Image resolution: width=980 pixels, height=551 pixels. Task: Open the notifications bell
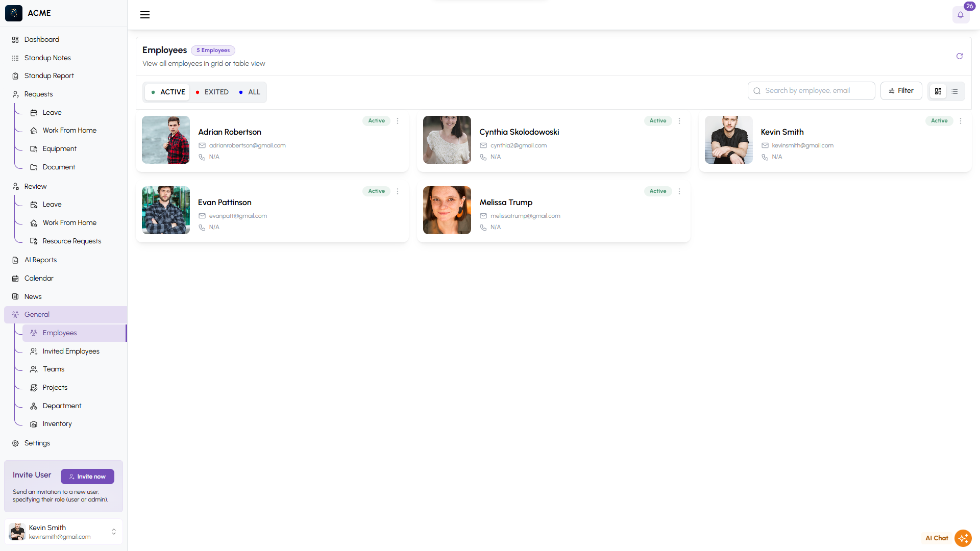coord(961,15)
